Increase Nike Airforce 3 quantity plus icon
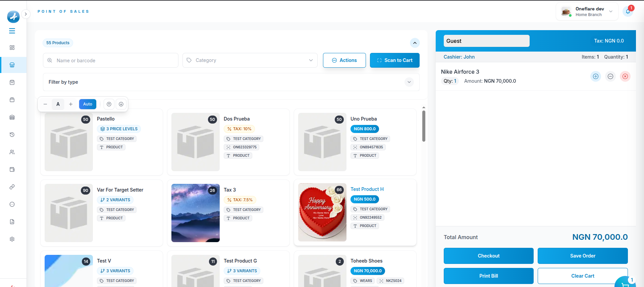This screenshot has height=287, width=644. coord(596,76)
